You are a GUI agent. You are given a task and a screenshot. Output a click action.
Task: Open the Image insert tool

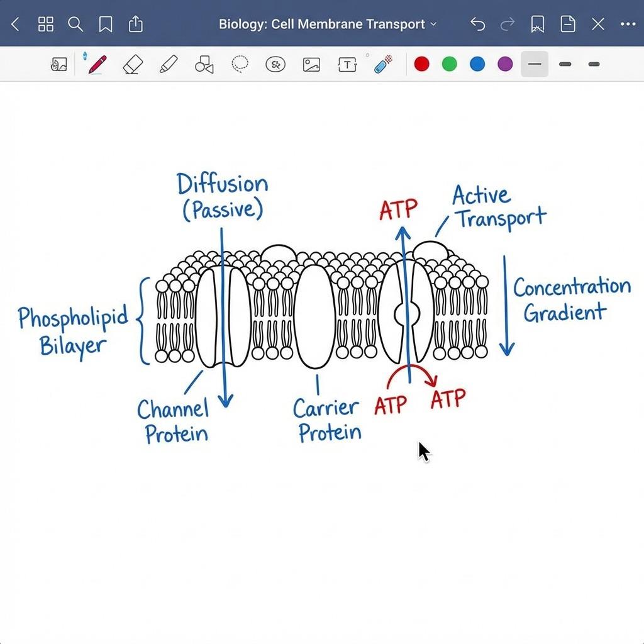[311, 64]
